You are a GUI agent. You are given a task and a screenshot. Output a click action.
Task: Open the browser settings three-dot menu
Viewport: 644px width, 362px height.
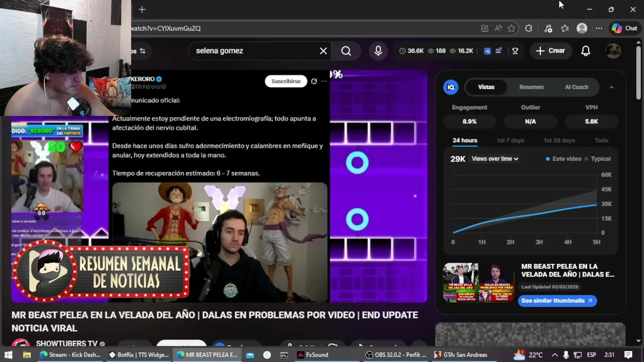point(599,28)
